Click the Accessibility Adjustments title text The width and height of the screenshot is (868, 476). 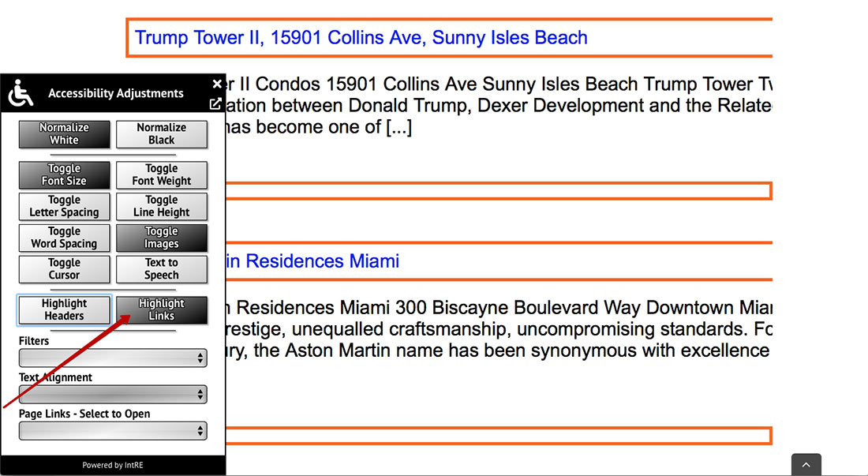(x=116, y=93)
